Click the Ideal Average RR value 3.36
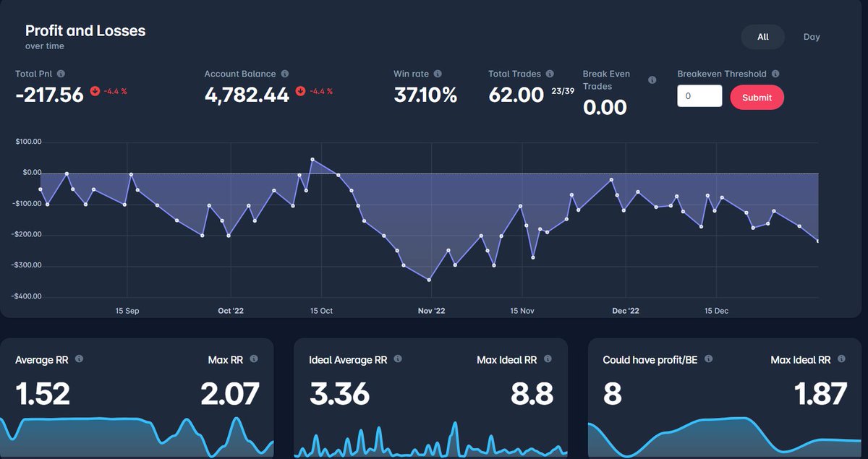This screenshot has width=868, height=459. (339, 394)
